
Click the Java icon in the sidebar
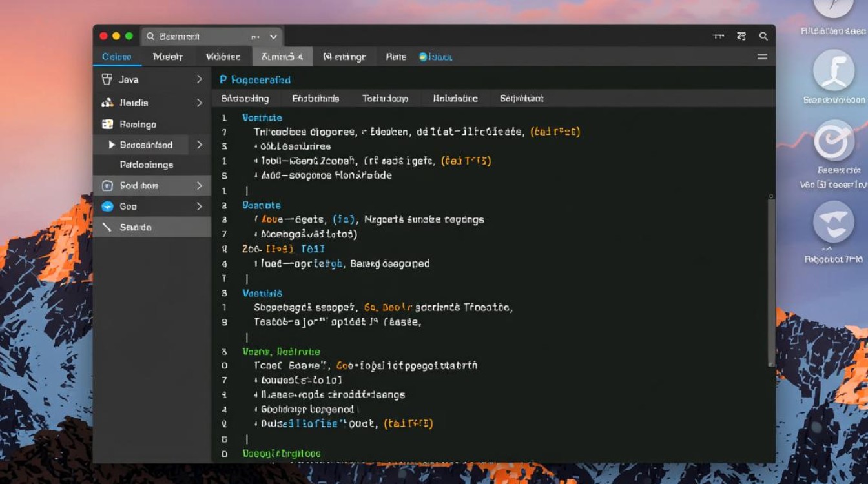pos(107,79)
